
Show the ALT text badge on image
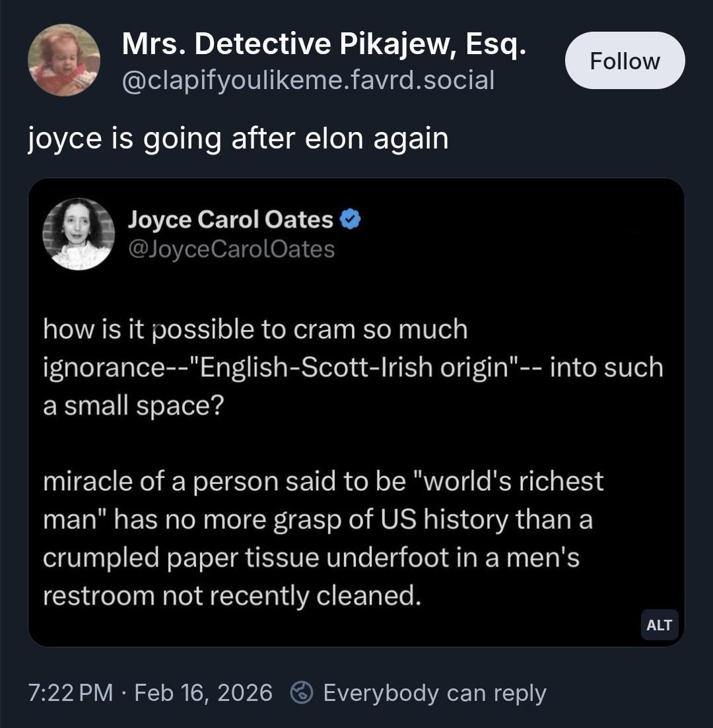pyautogui.click(x=659, y=625)
